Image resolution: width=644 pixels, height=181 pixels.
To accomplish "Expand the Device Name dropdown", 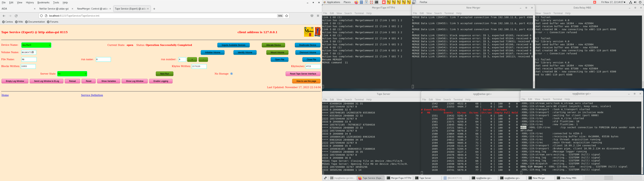I will click(x=36, y=45).
